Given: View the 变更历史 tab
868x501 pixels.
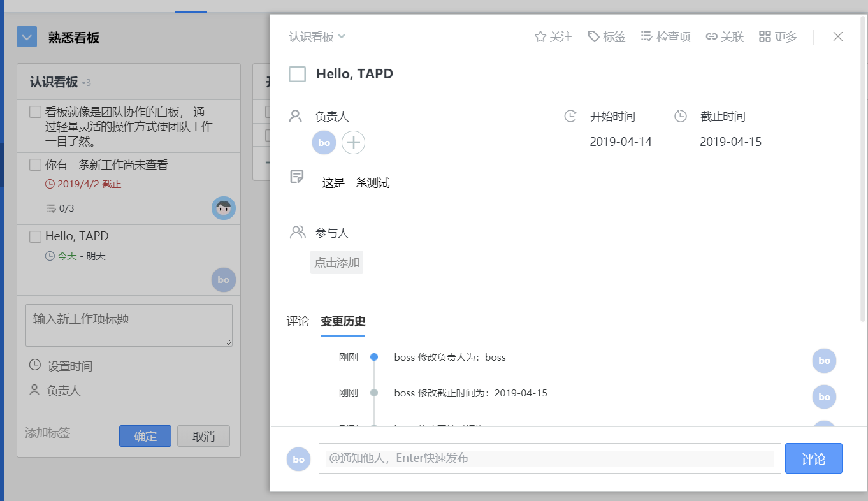Looking at the screenshot, I should (x=342, y=322).
